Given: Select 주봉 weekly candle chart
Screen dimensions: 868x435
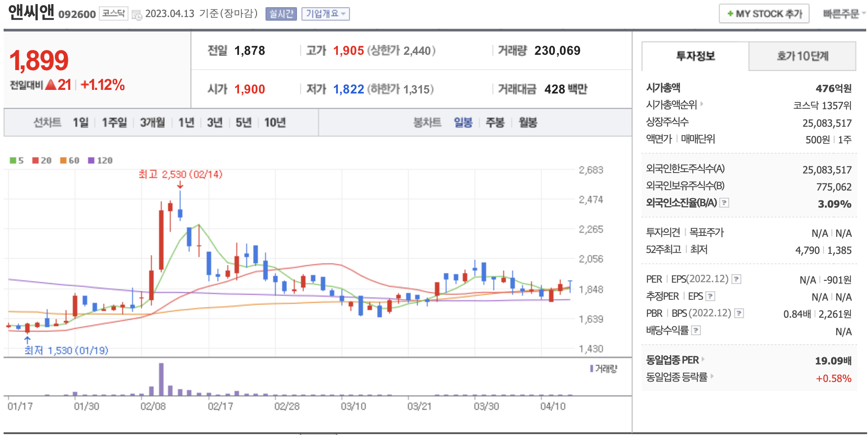Looking at the screenshot, I should [495, 123].
